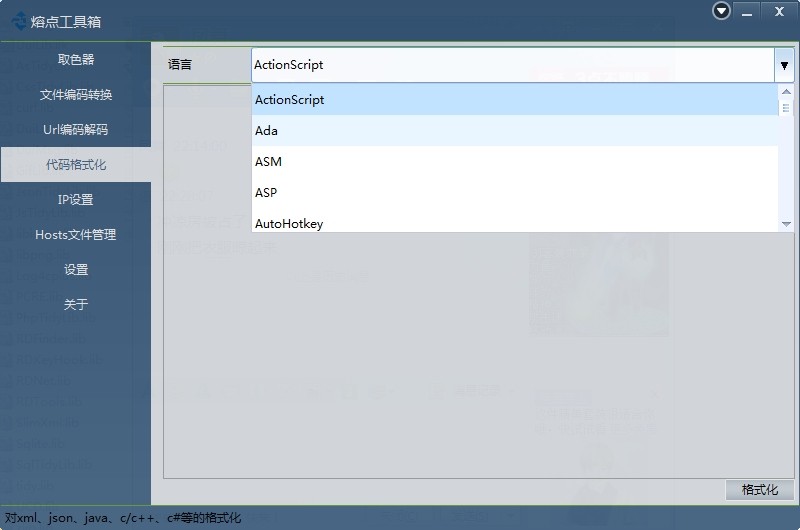Click the 熔点工具箱 app logo icon
This screenshot has height=530, width=800.
click(x=18, y=21)
